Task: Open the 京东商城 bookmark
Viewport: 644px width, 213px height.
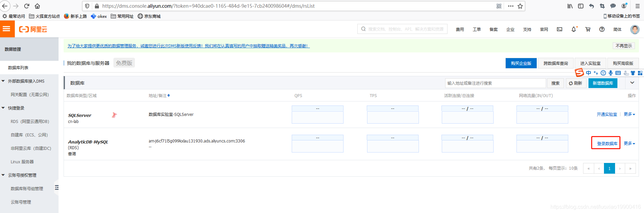Action: coord(149,16)
